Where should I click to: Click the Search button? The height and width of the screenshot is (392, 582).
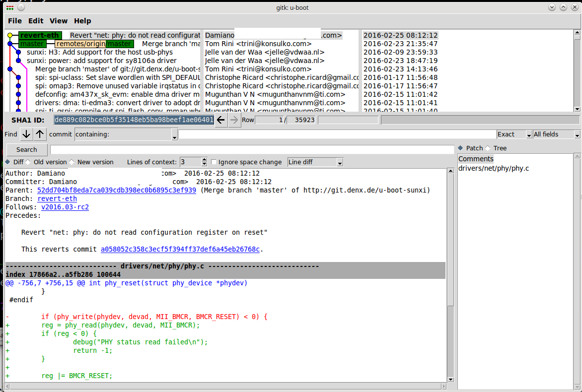click(x=27, y=149)
